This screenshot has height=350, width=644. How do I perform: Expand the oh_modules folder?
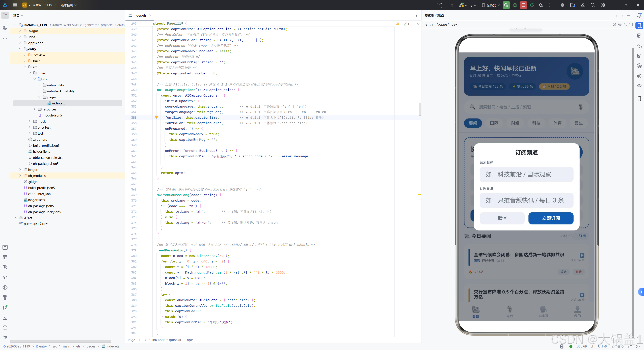pos(20,176)
